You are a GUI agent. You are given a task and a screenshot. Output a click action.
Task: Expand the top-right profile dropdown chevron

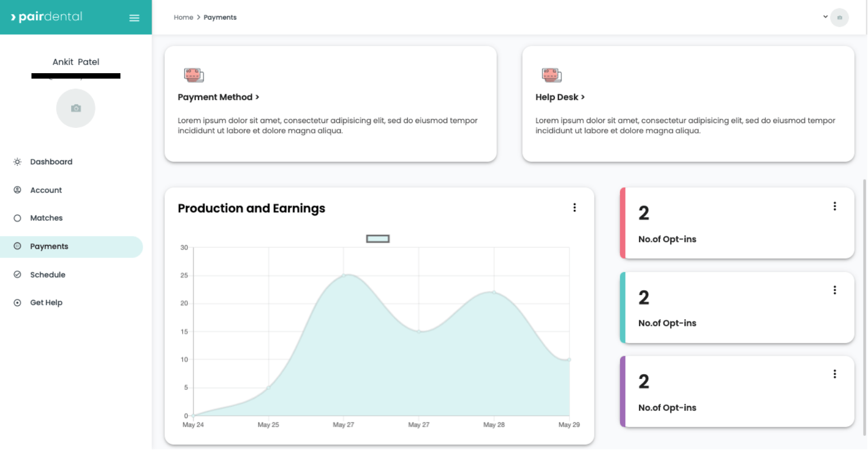pyautogui.click(x=825, y=17)
